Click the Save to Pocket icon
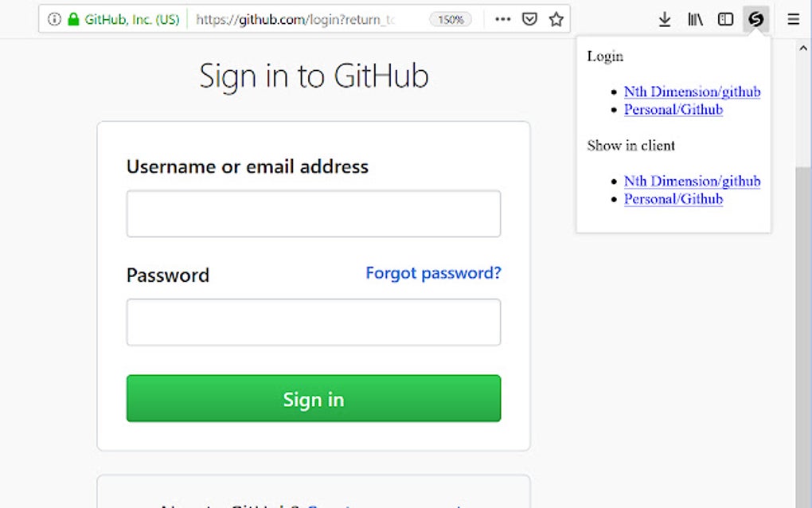 pos(529,19)
